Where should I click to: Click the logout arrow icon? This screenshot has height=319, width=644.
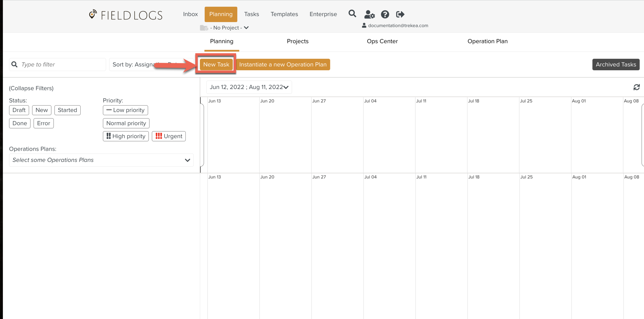tap(400, 14)
